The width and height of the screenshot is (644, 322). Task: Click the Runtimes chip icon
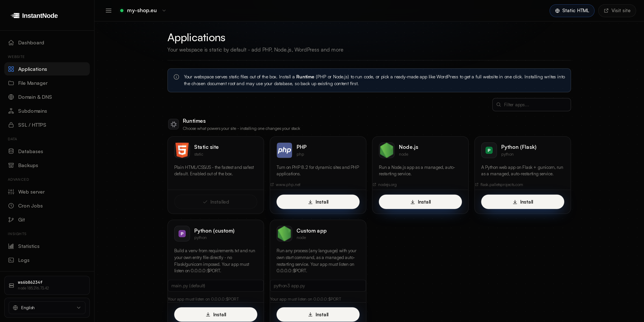174,124
